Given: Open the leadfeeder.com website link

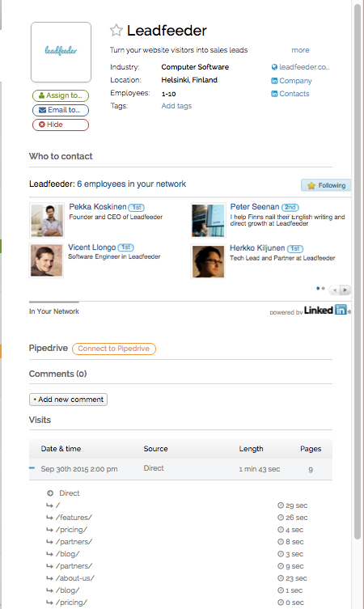Looking at the screenshot, I should click(x=300, y=67).
